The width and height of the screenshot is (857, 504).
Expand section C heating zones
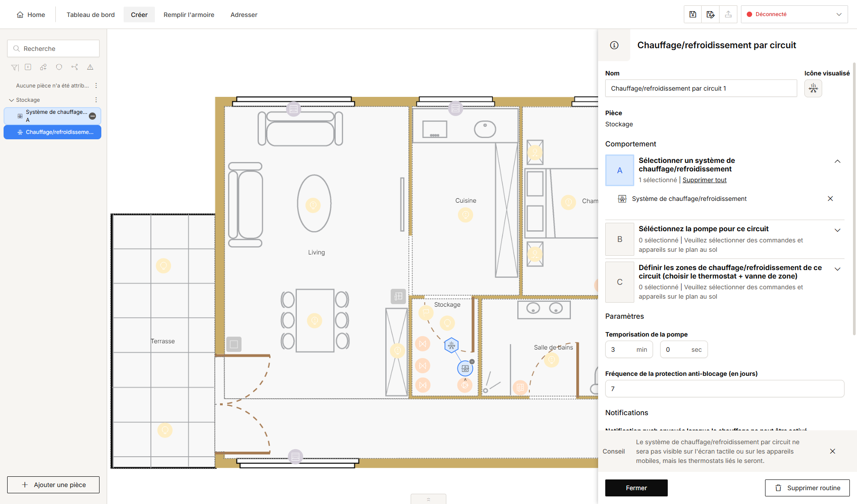click(x=837, y=269)
